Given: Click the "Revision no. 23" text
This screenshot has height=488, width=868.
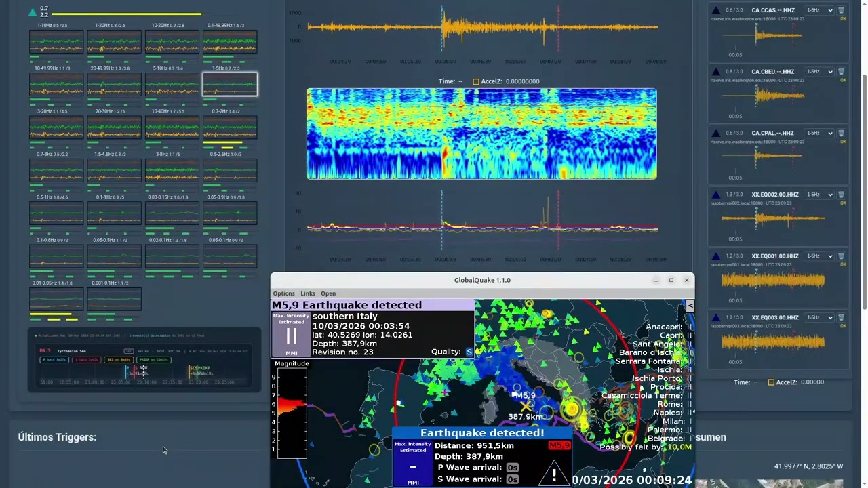Looking at the screenshot, I should (x=342, y=352).
